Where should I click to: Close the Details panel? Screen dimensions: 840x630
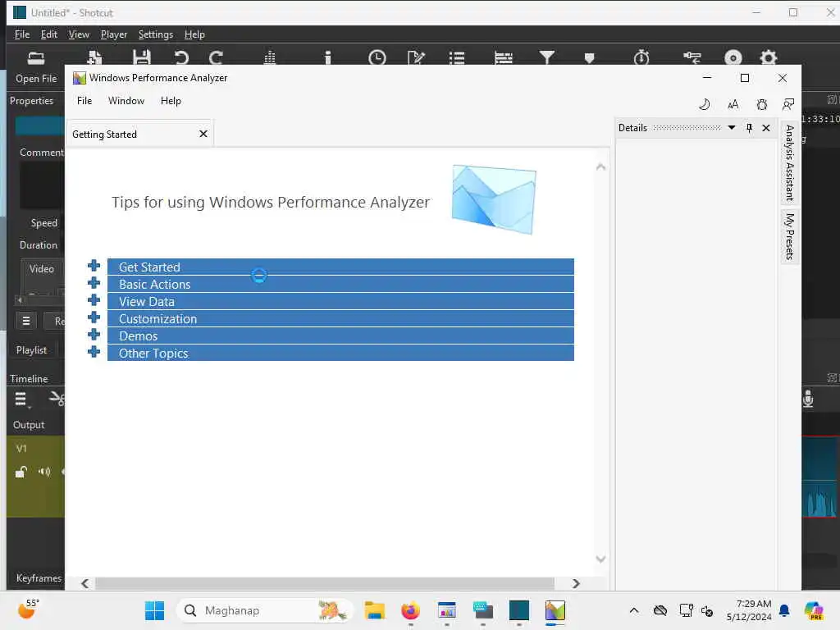766,127
